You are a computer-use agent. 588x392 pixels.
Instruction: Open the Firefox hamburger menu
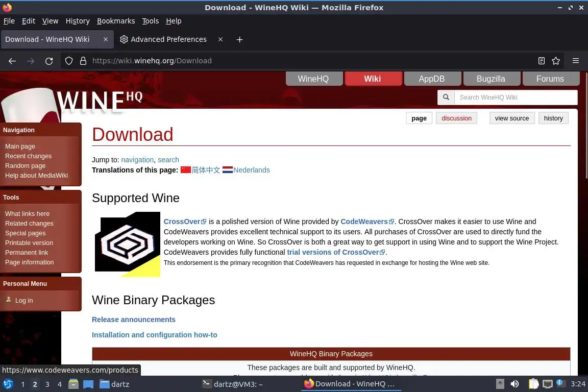(x=576, y=61)
